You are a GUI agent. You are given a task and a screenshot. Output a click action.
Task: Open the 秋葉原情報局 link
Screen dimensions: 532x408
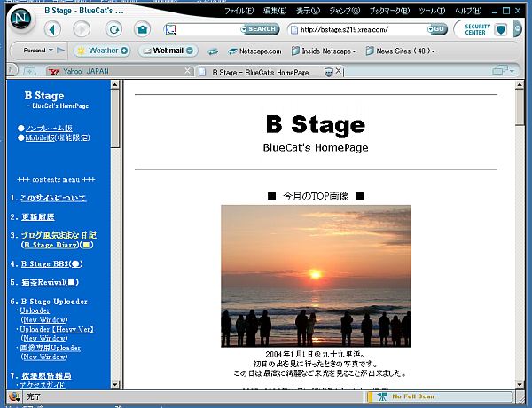tap(46, 376)
